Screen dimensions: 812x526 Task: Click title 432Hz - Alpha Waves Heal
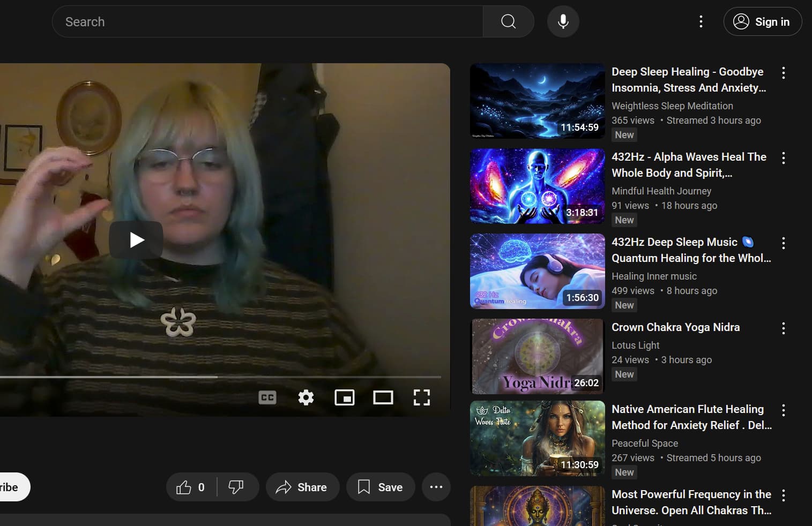pos(689,165)
